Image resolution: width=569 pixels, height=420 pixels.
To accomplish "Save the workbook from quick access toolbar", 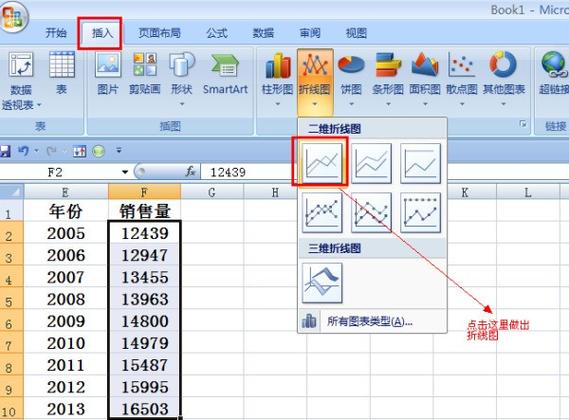I will pyautogui.click(x=5, y=151).
